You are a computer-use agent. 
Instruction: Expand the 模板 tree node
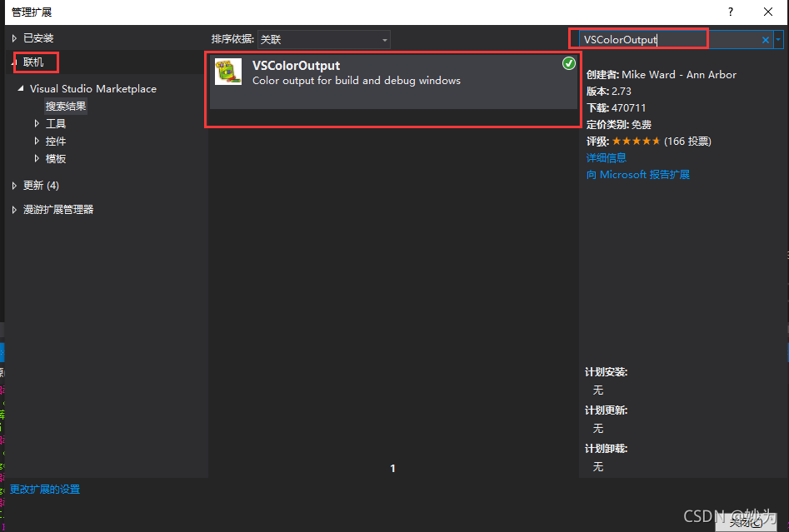coord(37,158)
